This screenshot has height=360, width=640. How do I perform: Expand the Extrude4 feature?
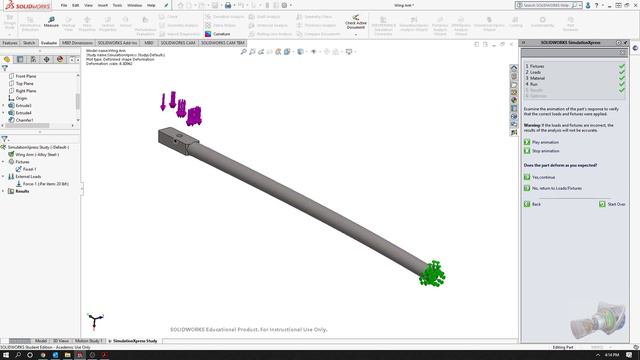(3, 113)
